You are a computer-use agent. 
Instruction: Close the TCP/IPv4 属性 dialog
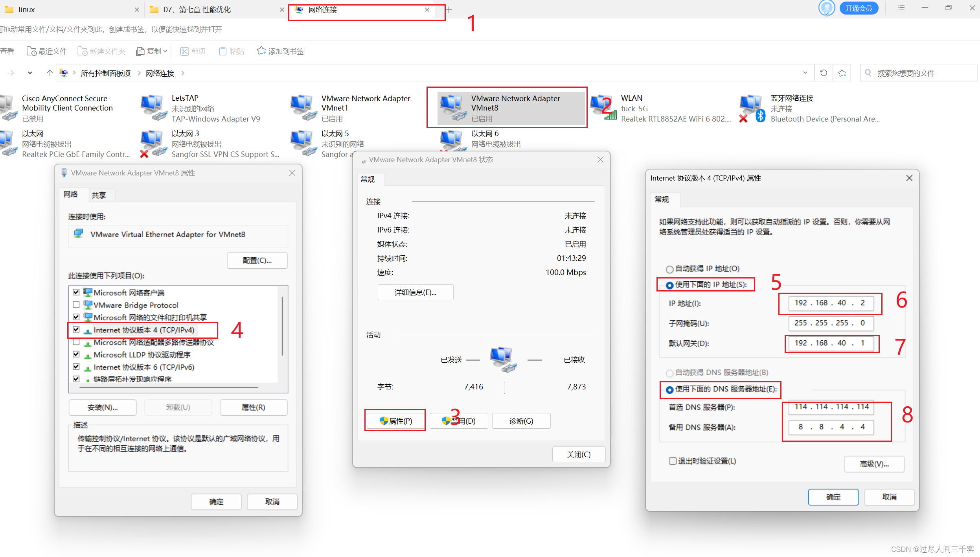(x=909, y=178)
